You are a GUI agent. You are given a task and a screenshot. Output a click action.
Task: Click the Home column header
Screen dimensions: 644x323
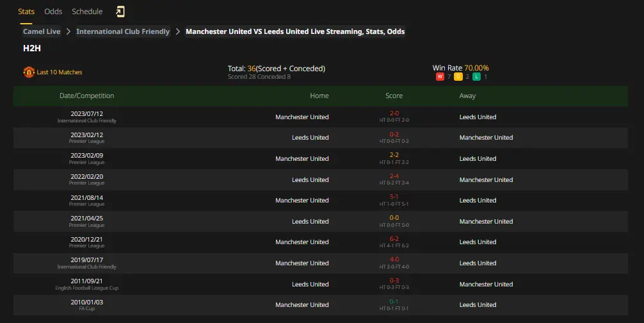pyautogui.click(x=319, y=95)
